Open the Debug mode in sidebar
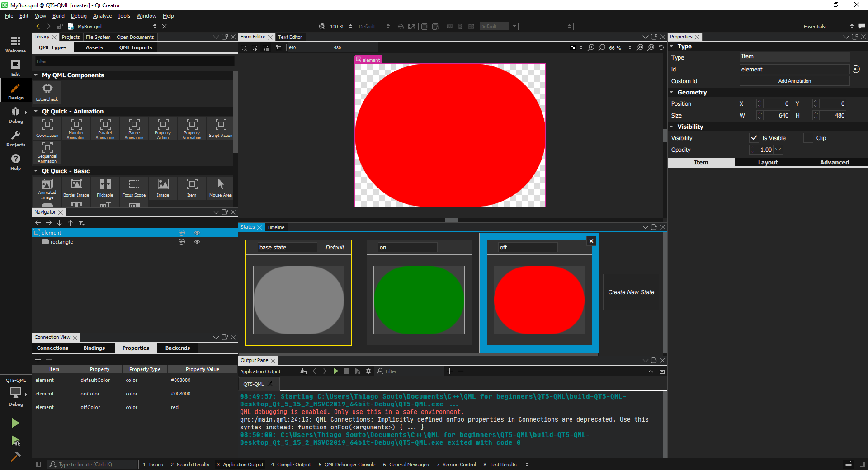 [x=15, y=115]
